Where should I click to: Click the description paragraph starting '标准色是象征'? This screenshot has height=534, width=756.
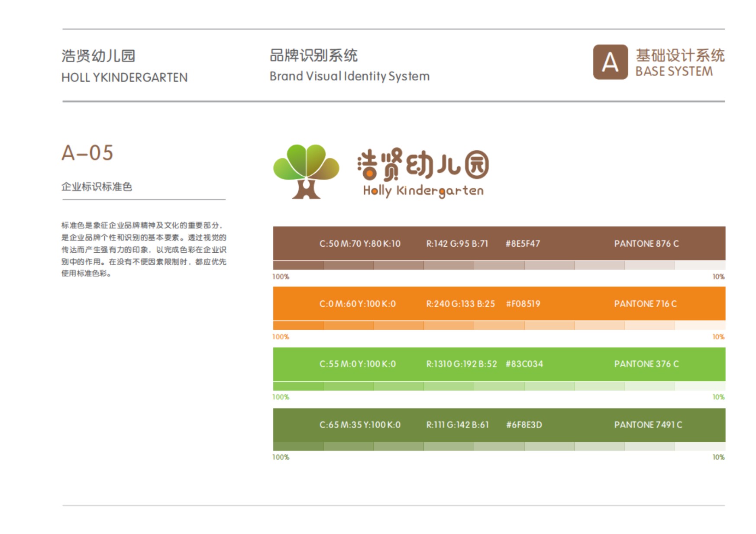pyautogui.click(x=144, y=249)
